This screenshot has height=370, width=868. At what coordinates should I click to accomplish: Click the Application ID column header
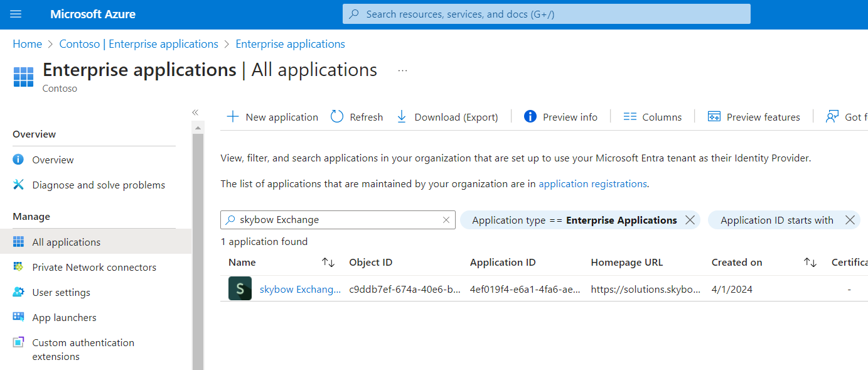click(503, 263)
